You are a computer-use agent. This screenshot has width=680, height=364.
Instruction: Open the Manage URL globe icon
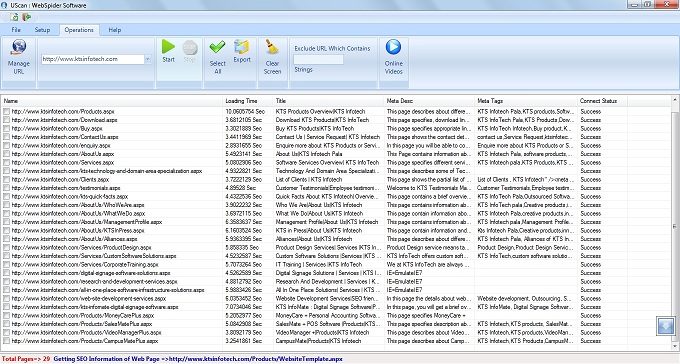(19, 47)
